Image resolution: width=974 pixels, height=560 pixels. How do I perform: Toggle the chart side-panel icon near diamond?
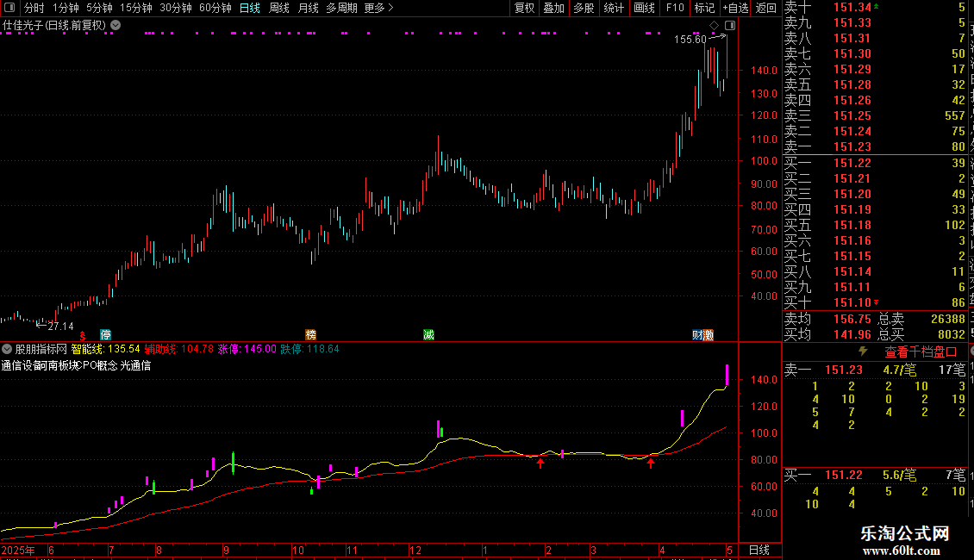pyautogui.click(x=731, y=26)
